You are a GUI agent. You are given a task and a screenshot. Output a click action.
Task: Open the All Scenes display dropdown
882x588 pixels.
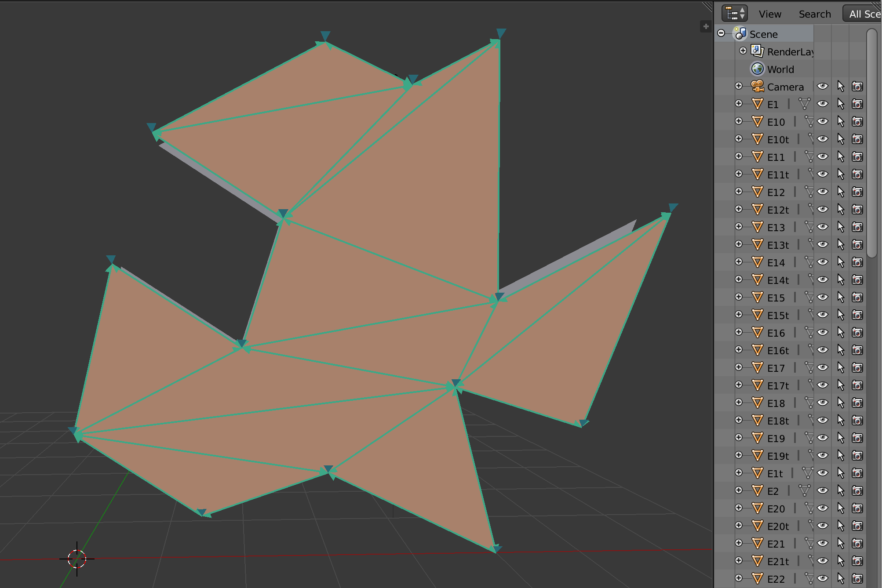click(862, 14)
